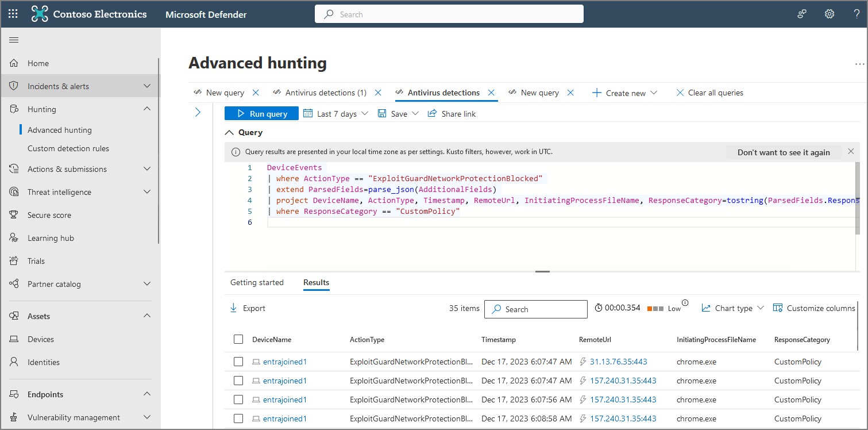Screen dimensions: 868x430
Task: Open the Create new dropdown
Action: click(624, 93)
